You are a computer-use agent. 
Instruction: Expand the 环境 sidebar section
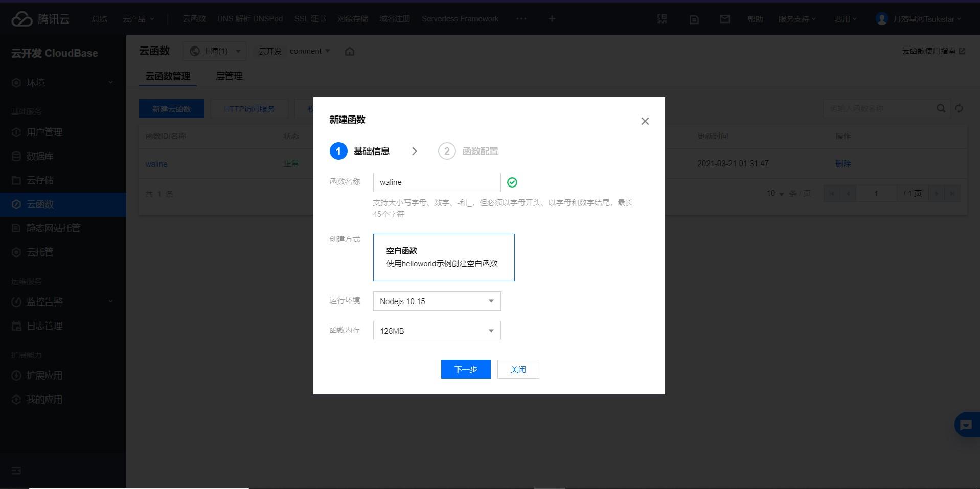[63, 83]
